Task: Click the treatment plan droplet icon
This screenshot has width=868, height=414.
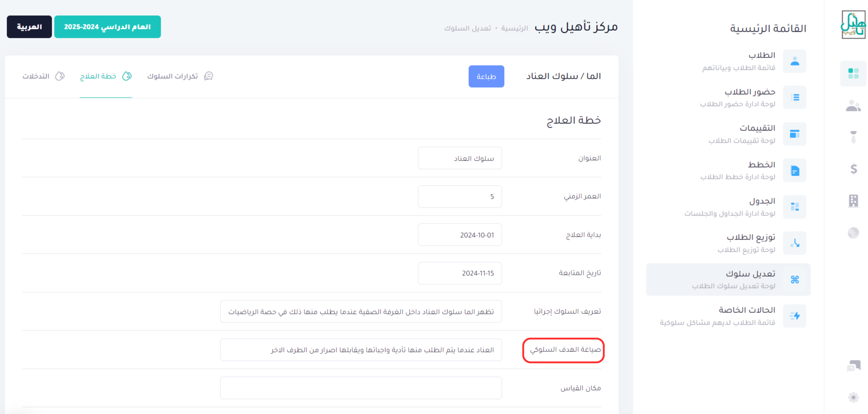Action: pos(127,76)
